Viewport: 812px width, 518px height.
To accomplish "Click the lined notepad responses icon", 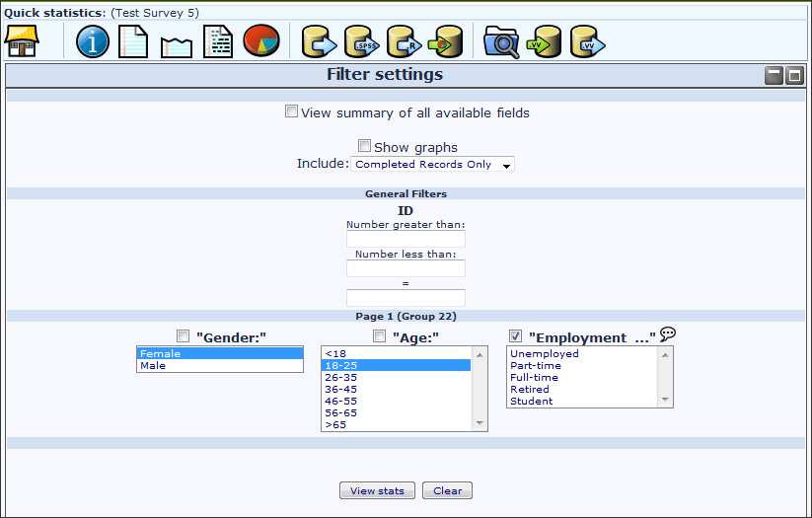I will pos(133,41).
